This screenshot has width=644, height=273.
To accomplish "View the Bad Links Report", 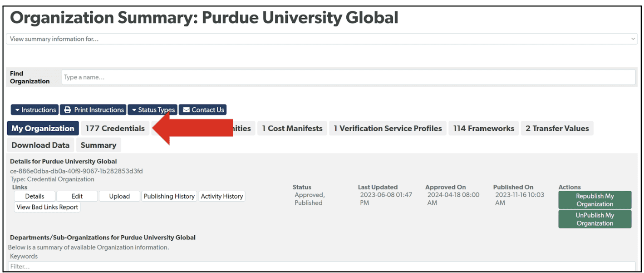I will coord(47,207).
